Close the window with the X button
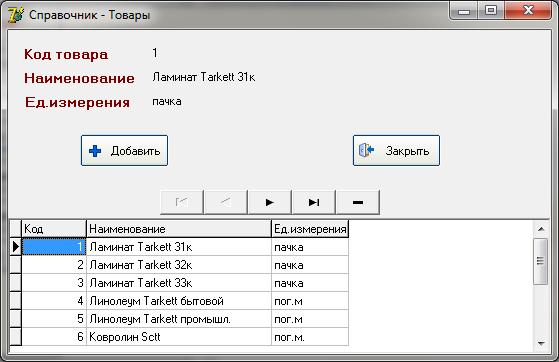 click(528, 11)
